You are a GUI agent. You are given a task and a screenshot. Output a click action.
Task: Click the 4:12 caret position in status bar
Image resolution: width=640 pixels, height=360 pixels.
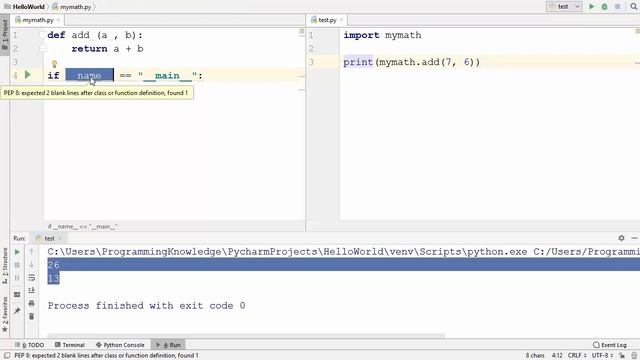(557, 356)
